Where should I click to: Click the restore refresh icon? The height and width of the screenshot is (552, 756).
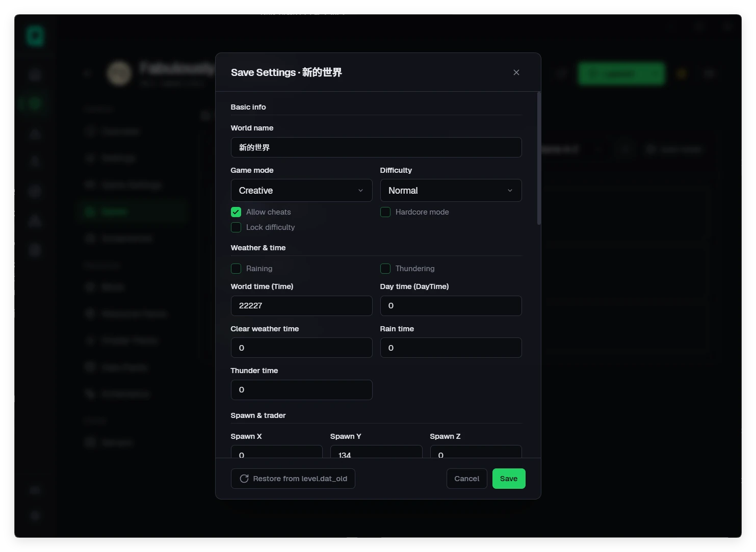click(x=244, y=479)
